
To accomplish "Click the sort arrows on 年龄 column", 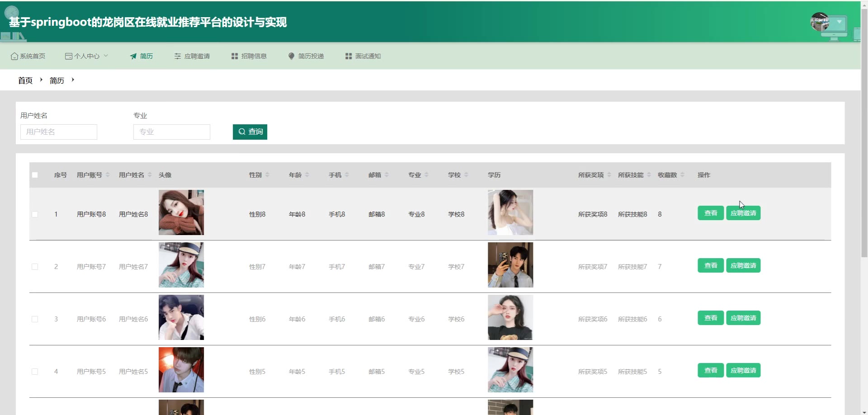I will pyautogui.click(x=307, y=175).
